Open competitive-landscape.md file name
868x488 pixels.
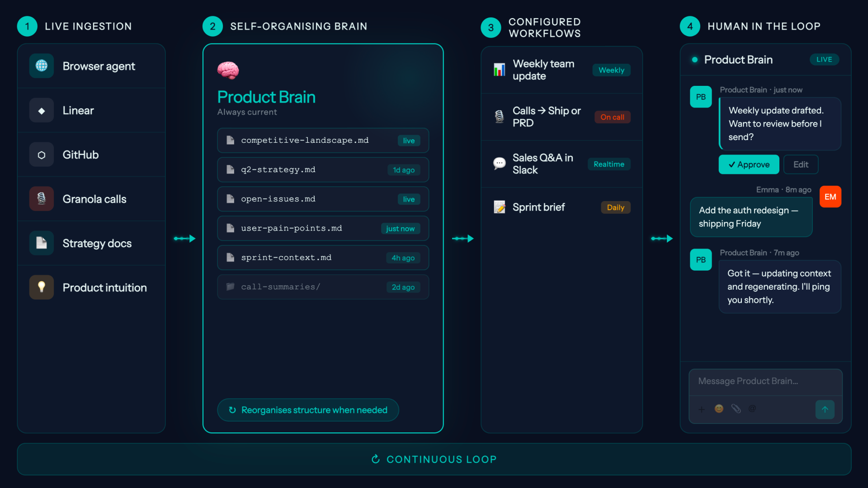click(305, 140)
